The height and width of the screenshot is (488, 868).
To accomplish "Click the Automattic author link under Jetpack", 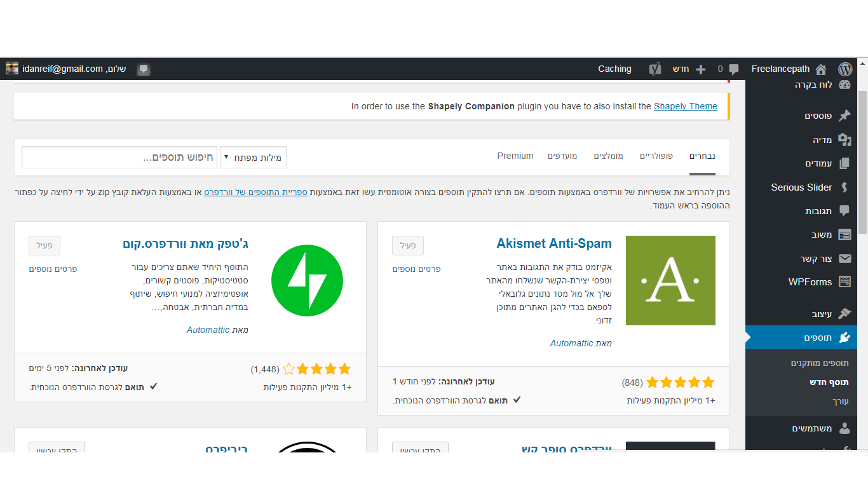I will click(208, 330).
